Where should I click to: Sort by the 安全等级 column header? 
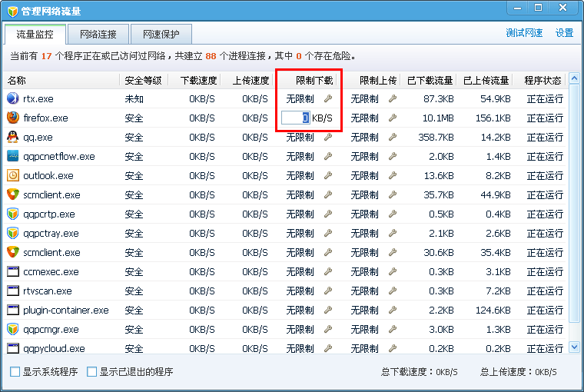pyautogui.click(x=144, y=80)
